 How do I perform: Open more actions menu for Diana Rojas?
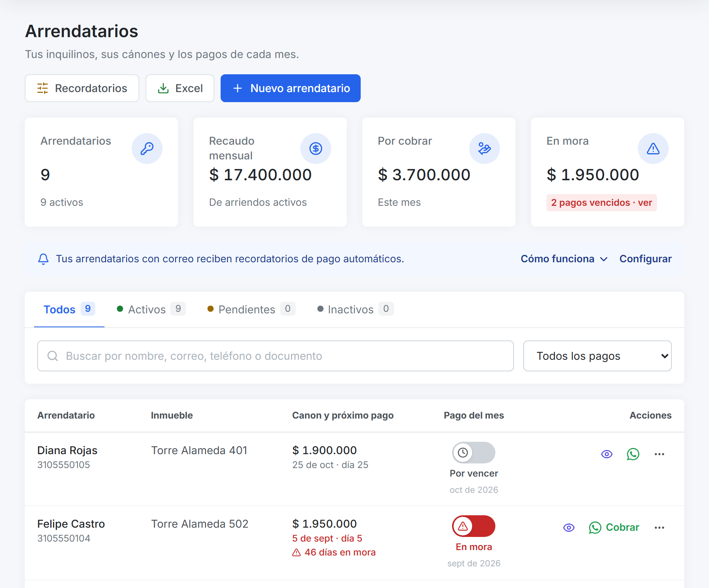(x=659, y=454)
